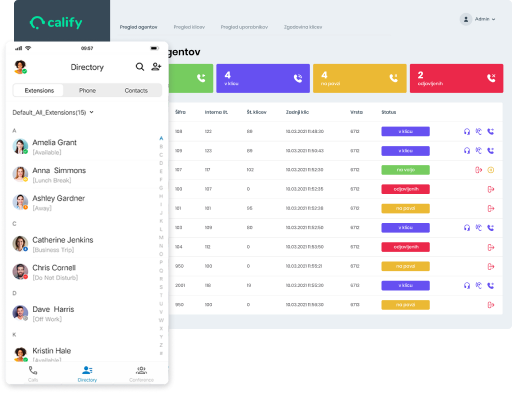512x393 pixels.
Task: Click the phone join icon in row 109
Action: [x=491, y=151]
